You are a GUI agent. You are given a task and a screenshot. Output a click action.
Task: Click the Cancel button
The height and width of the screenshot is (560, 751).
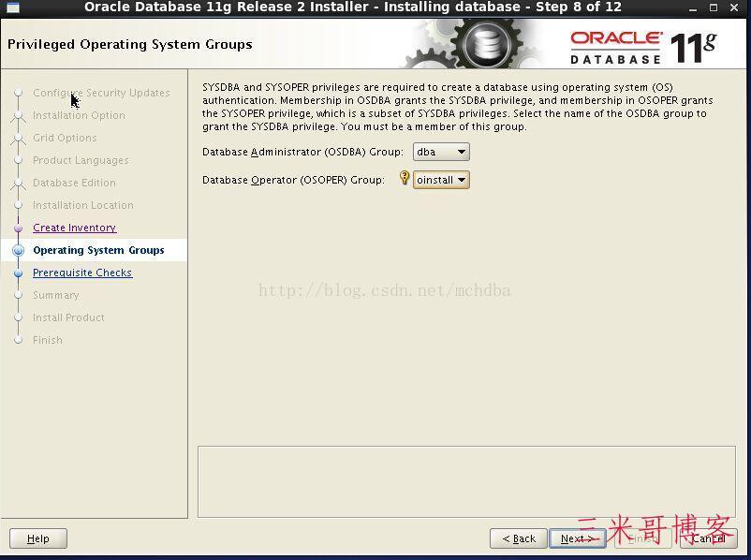point(708,538)
